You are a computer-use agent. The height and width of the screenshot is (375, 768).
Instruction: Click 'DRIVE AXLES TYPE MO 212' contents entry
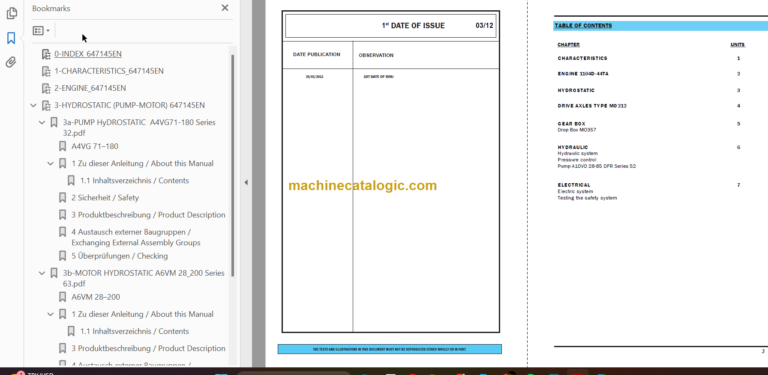(592, 106)
